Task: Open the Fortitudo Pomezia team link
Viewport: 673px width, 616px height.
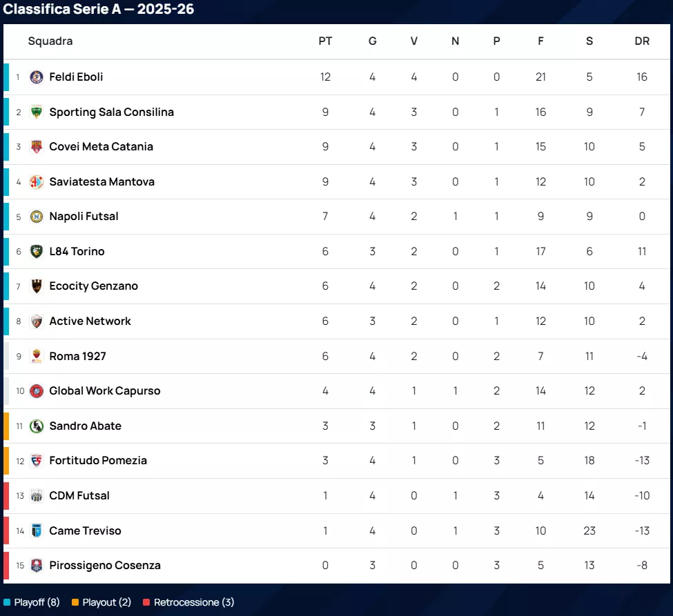Action: click(x=98, y=461)
